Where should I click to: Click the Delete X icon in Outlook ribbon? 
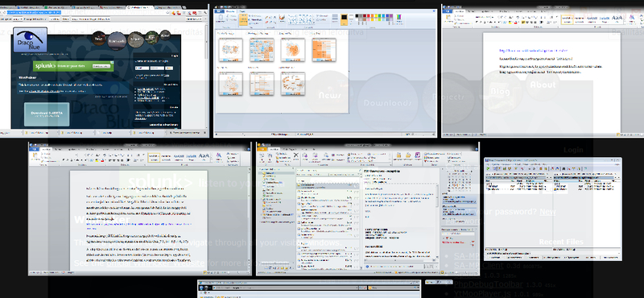pos(296,155)
